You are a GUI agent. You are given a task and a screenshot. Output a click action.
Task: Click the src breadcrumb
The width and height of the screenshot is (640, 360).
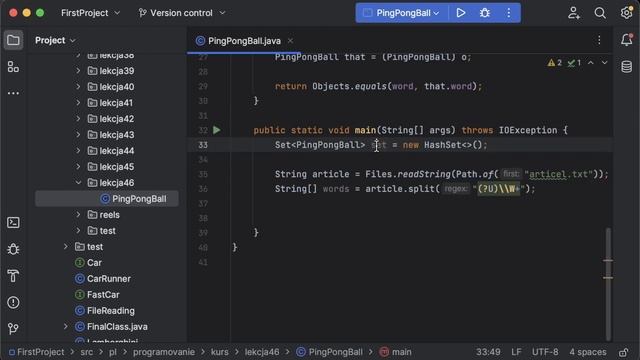[x=87, y=352]
